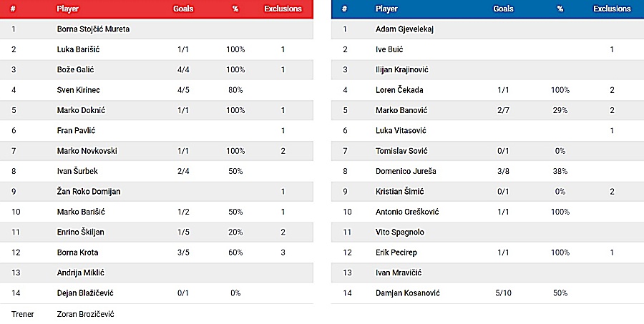Open Damjan Kosanović's player entry
Screen dimensions: 644x324
407,293
